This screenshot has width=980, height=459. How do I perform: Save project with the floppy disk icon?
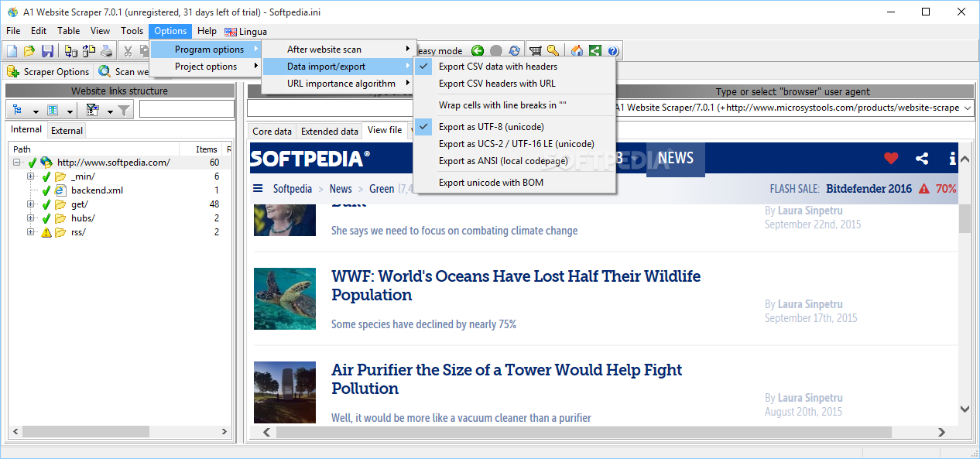tap(47, 51)
